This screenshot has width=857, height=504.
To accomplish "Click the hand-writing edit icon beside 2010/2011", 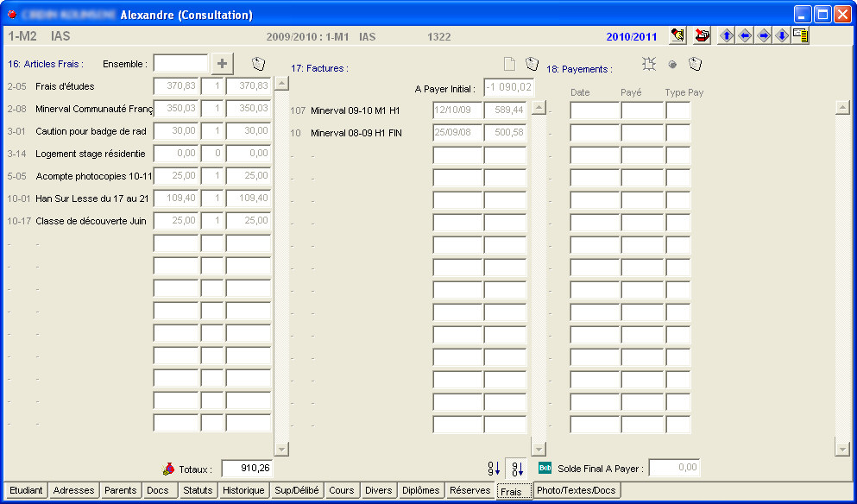I will coord(677,36).
